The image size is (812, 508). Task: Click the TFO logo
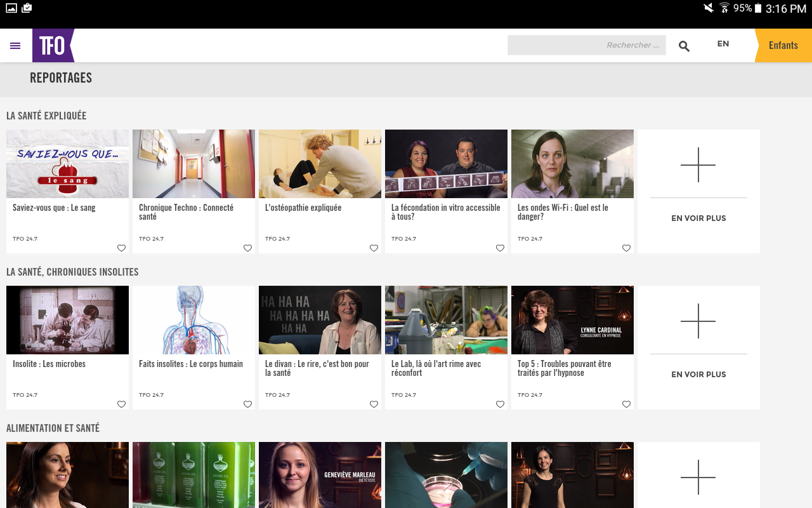pos(53,46)
